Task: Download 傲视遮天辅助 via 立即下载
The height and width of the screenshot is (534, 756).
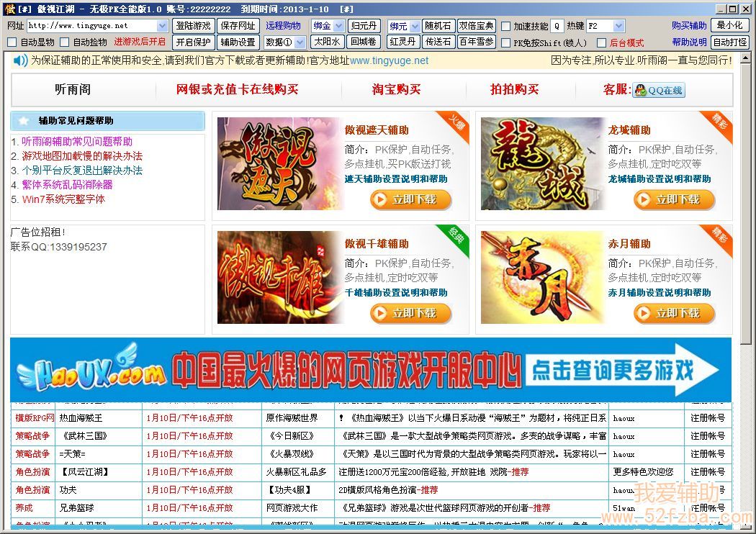Action: pos(411,199)
